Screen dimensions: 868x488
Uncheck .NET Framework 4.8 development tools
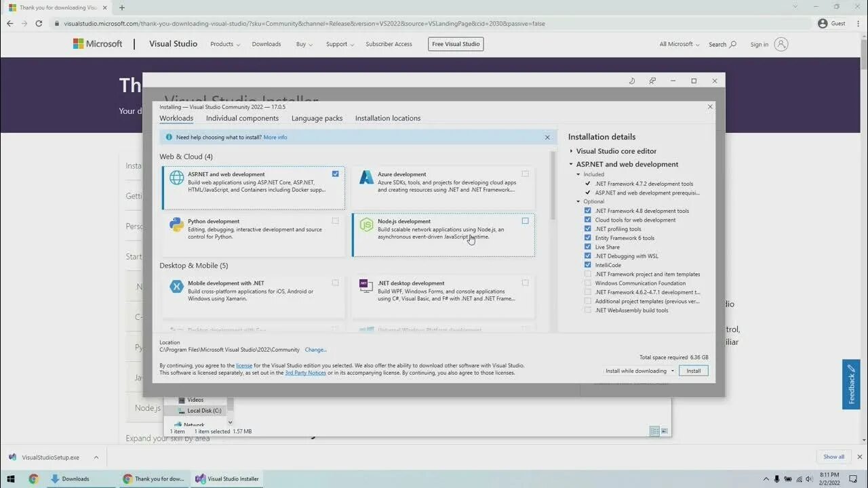click(x=588, y=211)
